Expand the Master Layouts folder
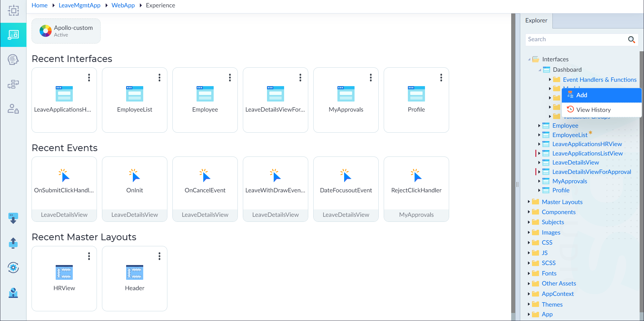The width and height of the screenshot is (644, 321). pos(529,202)
